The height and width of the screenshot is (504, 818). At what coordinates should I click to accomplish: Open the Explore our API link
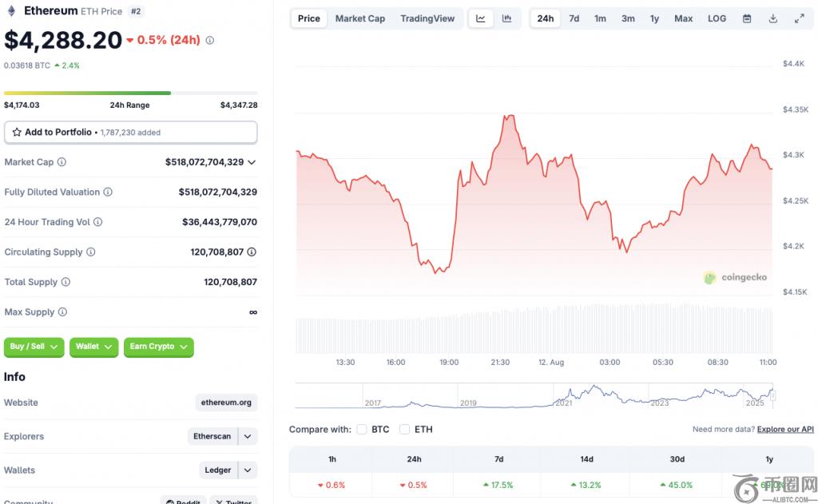(x=785, y=430)
